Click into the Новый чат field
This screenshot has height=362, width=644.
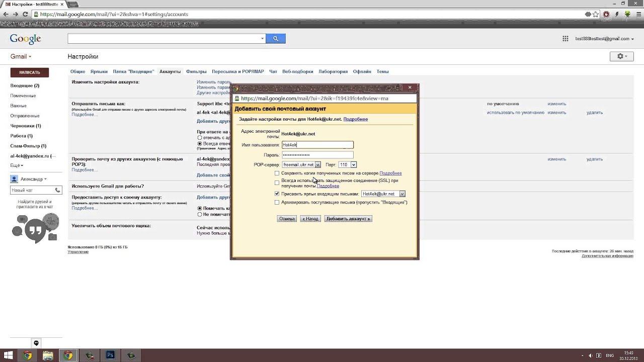33,190
